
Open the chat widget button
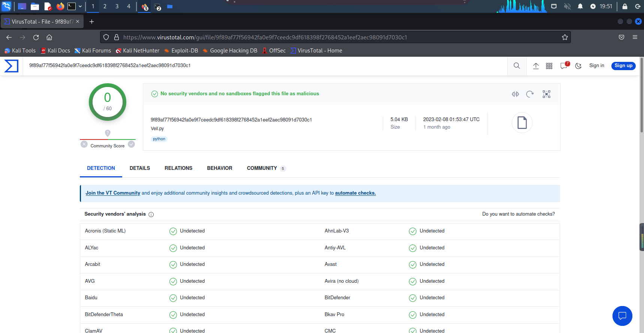point(622,316)
